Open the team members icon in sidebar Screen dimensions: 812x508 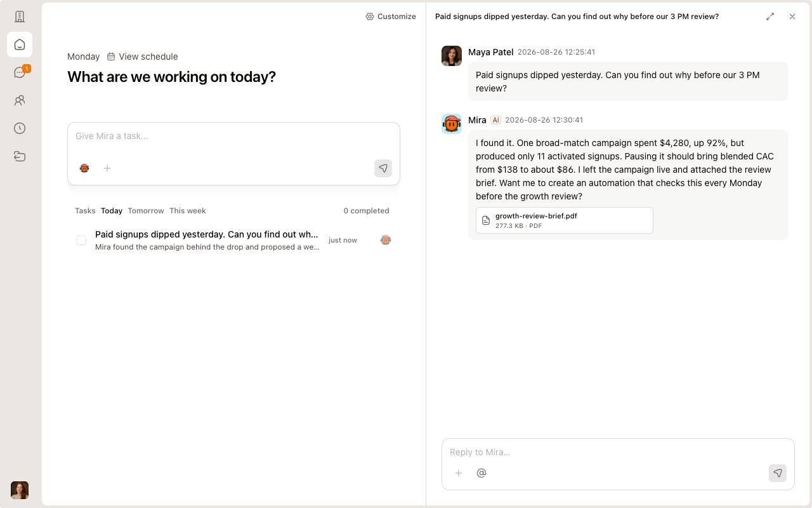tap(20, 100)
